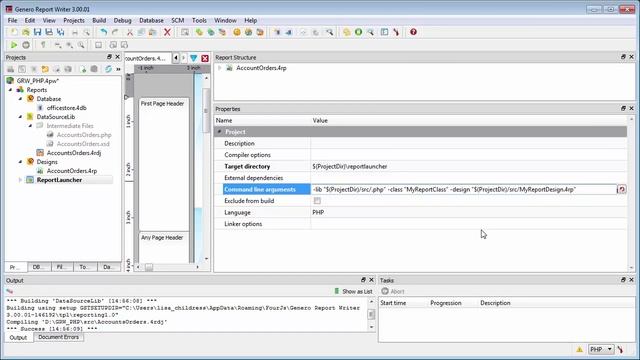Collapse the DataSourceLib tree node

tap(20, 117)
